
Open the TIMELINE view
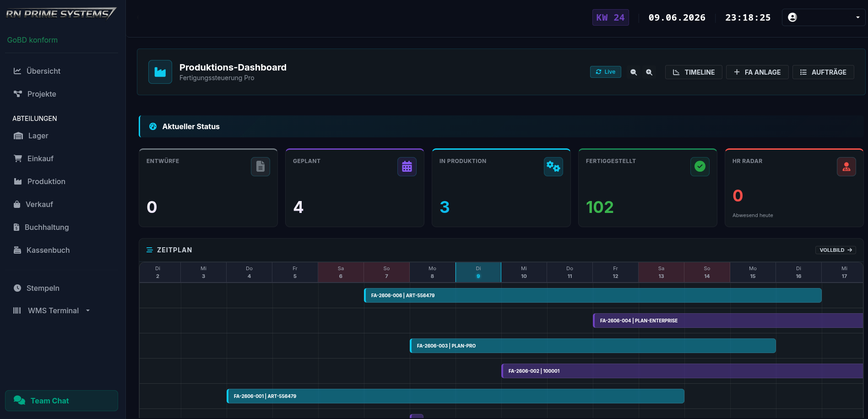click(694, 72)
